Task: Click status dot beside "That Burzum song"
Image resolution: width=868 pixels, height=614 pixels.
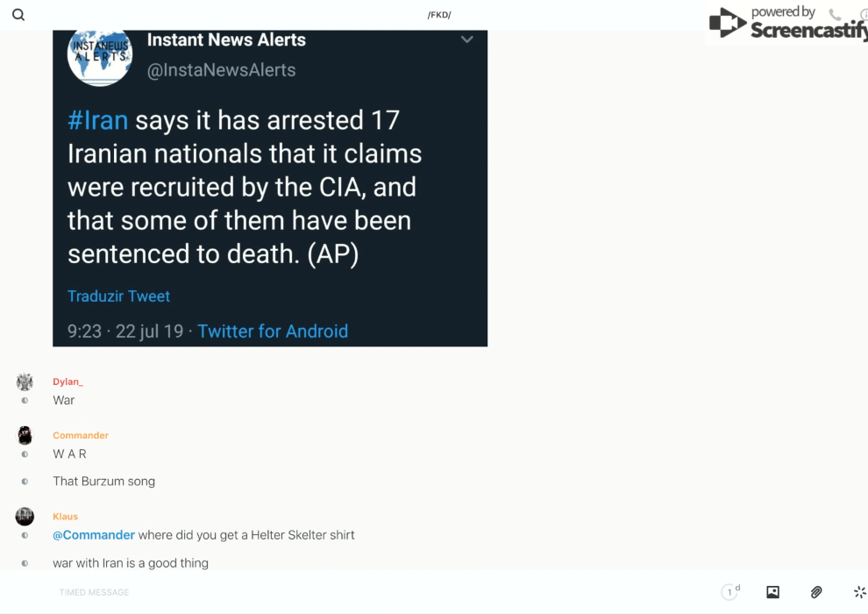Action: tap(25, 482)
